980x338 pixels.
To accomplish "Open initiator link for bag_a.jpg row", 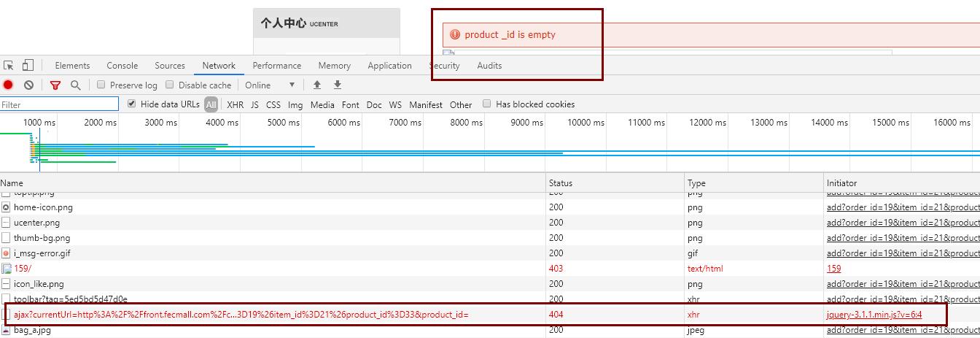I will click(903, 330).
